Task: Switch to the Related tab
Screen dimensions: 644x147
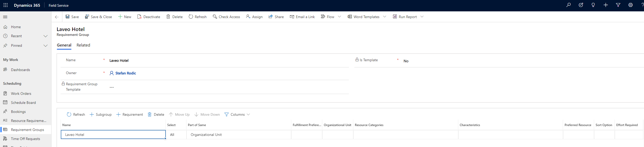Action: coord(83,45)
